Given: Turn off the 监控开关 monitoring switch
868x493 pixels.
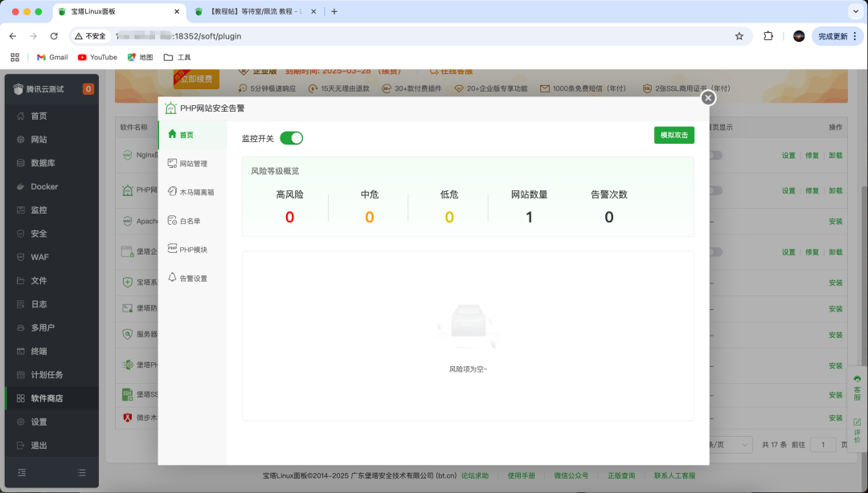Looking at the screenshot, I should 292,138.
